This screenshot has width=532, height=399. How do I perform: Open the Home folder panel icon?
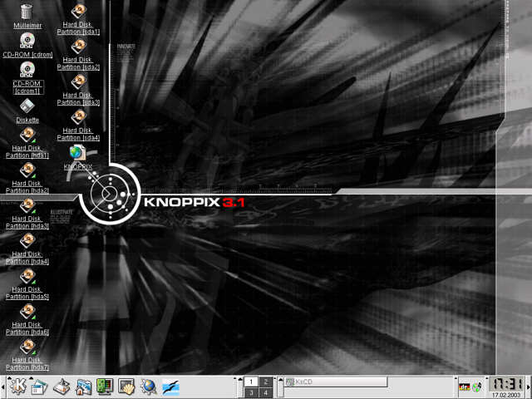pos(83,387)
